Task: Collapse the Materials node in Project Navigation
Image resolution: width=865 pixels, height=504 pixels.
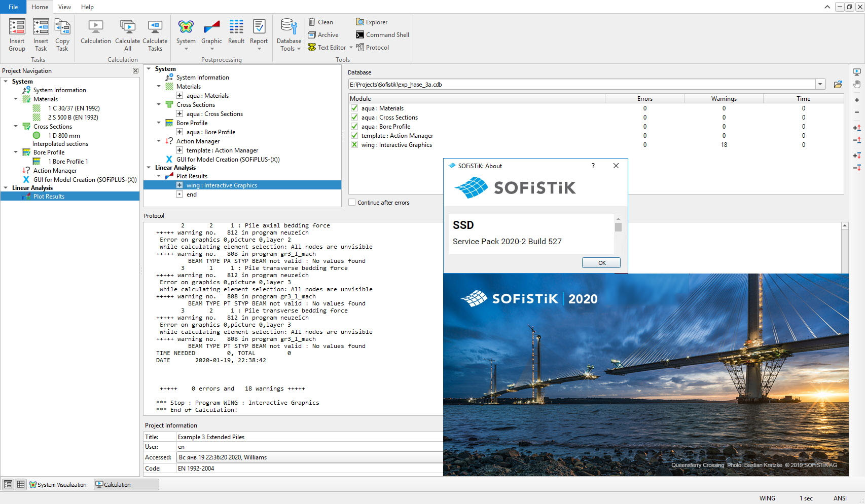Action: pyautogui.click(x=16, y=99)
